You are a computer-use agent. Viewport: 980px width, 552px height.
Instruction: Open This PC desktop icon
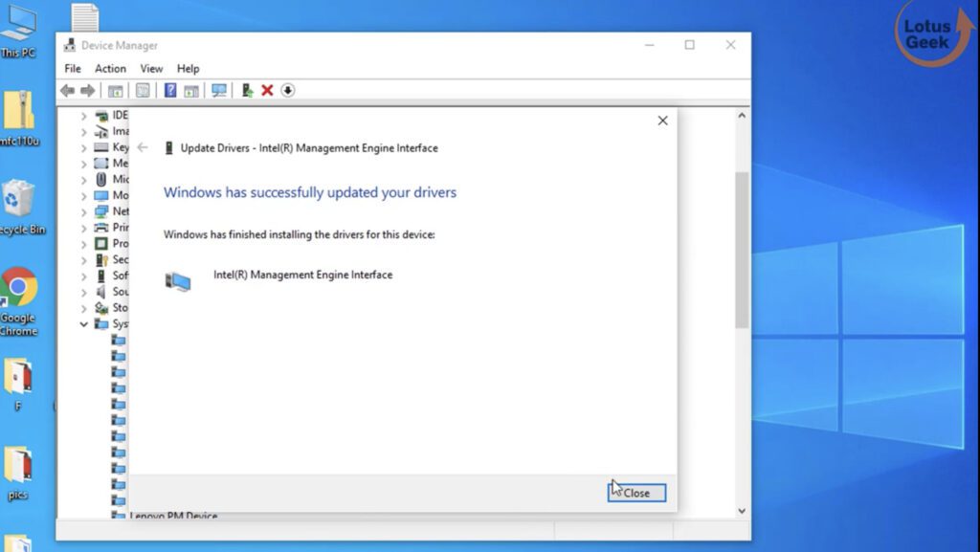[x=18, y=32]
